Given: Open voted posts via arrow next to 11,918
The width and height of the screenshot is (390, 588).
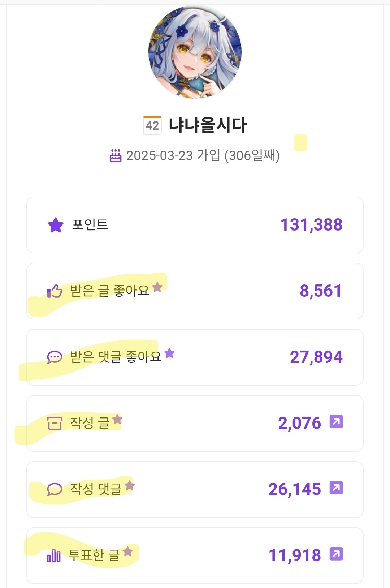Looking at the screenshot, I should [336, 554].
